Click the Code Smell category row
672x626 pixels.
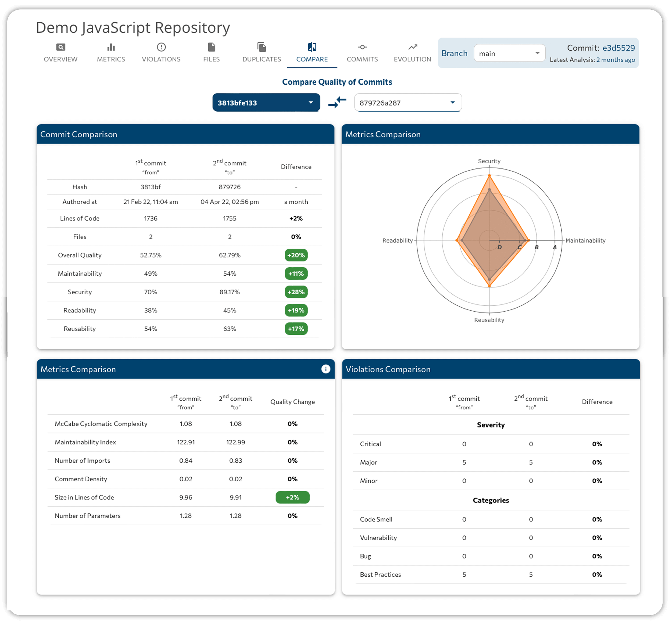point(491,519)
